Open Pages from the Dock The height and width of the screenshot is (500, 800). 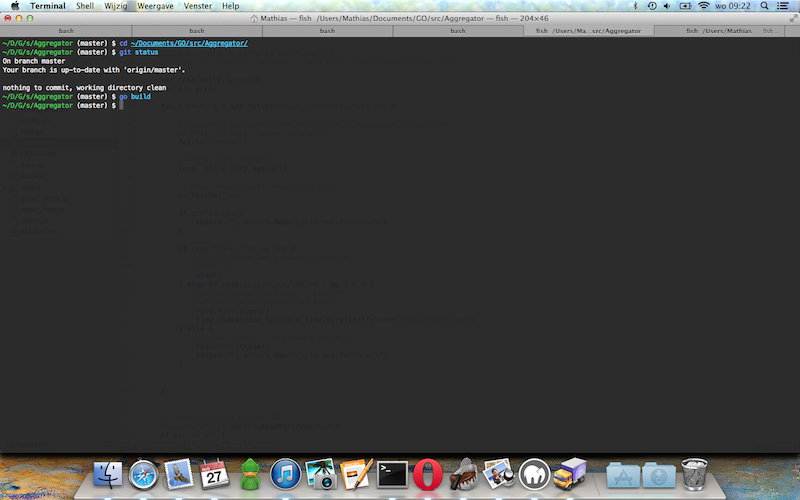point(356,474)
